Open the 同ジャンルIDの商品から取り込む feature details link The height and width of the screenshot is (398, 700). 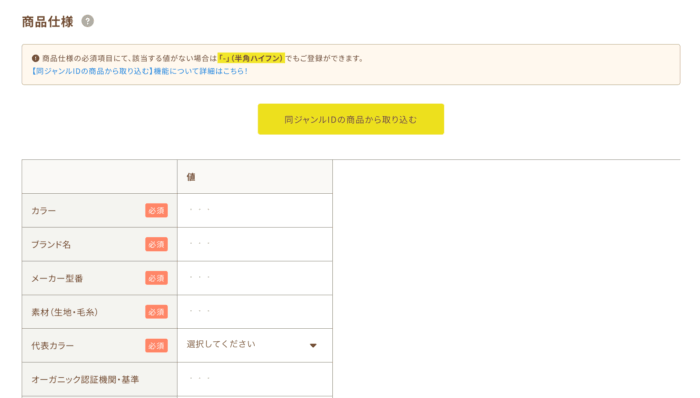(x=139, y=71)
